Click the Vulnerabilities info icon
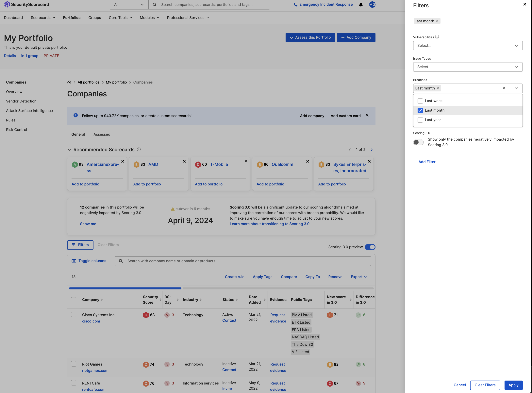Screen dimensions: 532x393 (437, 37)
